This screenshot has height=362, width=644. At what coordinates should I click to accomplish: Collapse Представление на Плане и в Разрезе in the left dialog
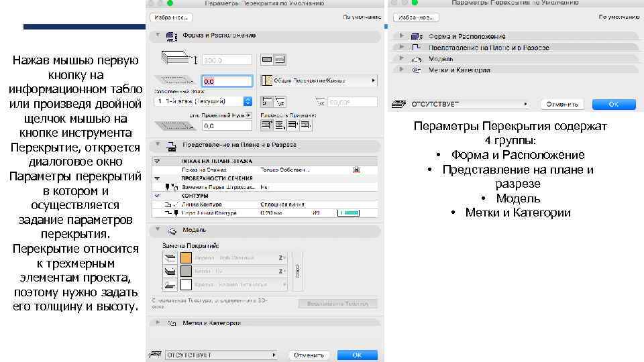click(158, 145)
